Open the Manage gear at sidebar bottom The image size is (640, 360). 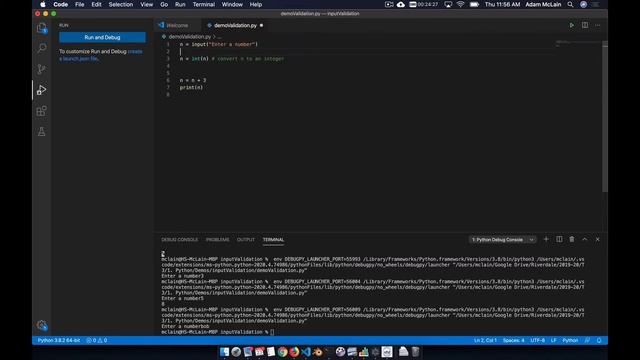(42, 325)
